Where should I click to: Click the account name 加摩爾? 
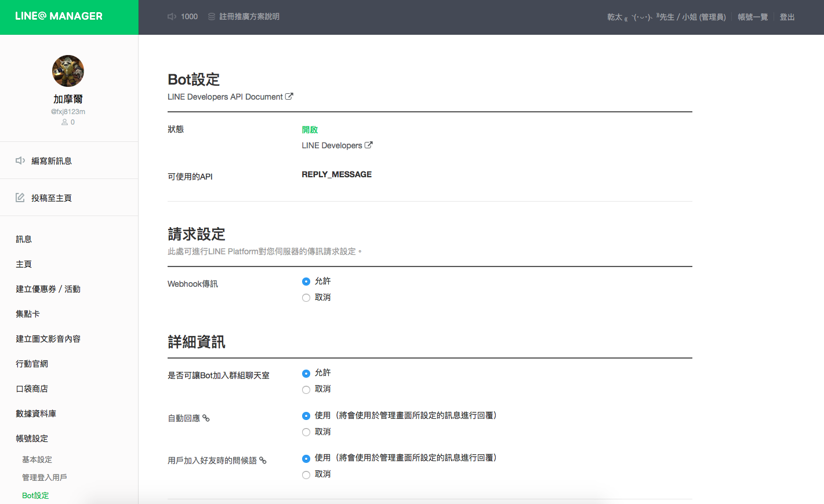tap(68, 99)
